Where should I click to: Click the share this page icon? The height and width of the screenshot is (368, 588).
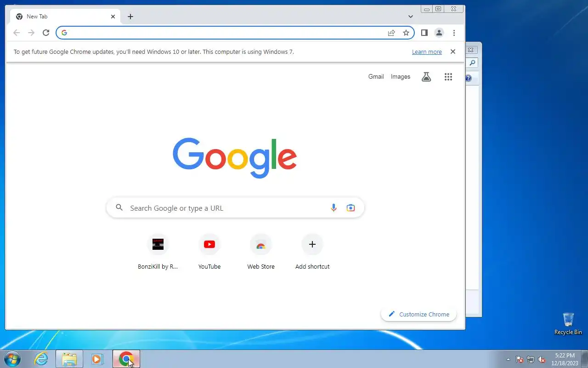(x=391, y=33)
